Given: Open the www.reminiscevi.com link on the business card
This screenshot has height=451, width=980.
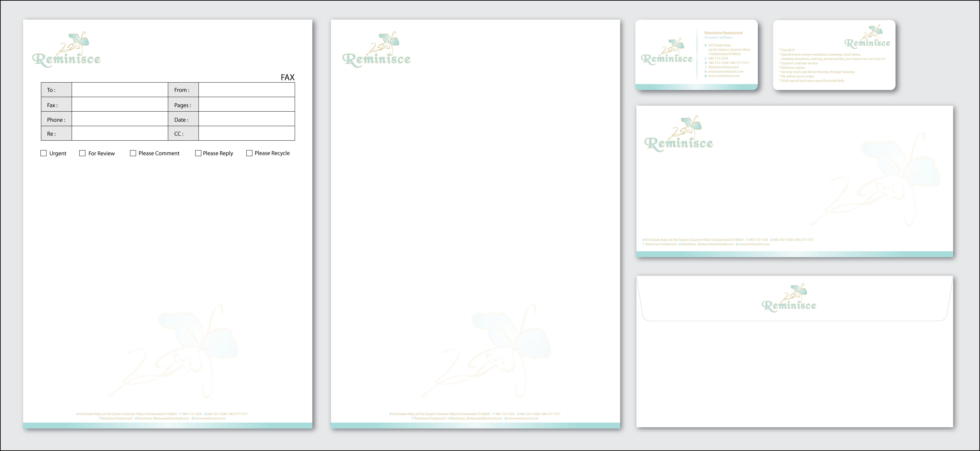Looking at the screenshot, I should pyautogui.click(x=724, y=76).
